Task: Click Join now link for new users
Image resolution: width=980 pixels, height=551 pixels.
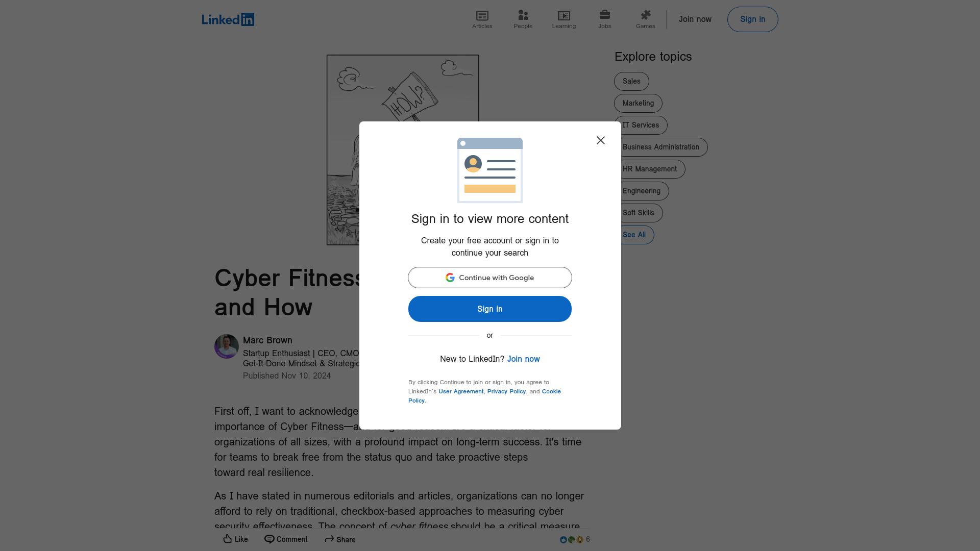Action: tap(524, 359)
